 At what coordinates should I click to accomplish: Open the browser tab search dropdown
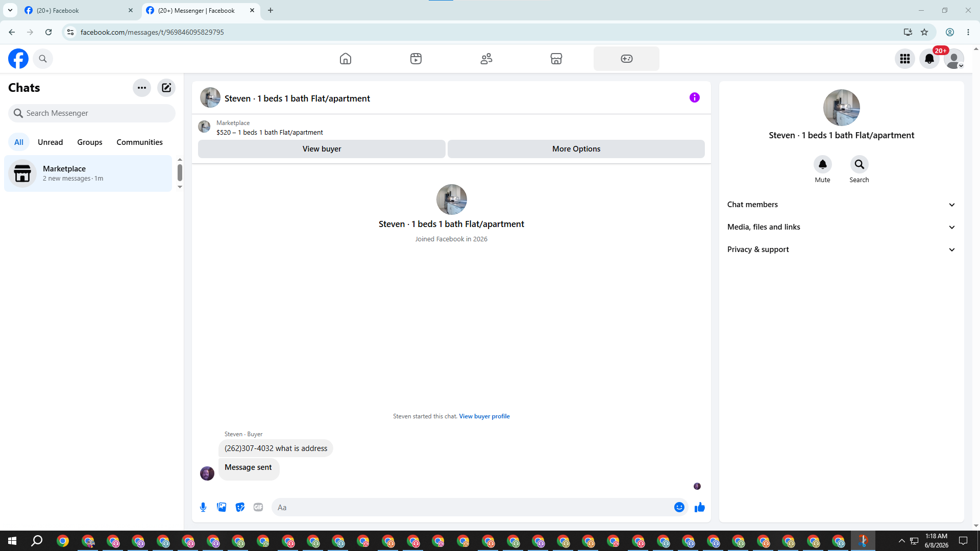[x=10, y=11]
